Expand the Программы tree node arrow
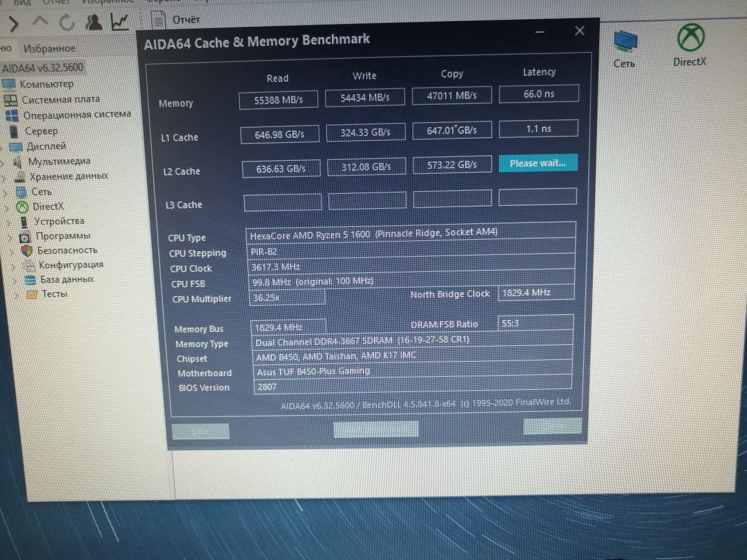The image size is (747, 560). [x=10, y=237]
